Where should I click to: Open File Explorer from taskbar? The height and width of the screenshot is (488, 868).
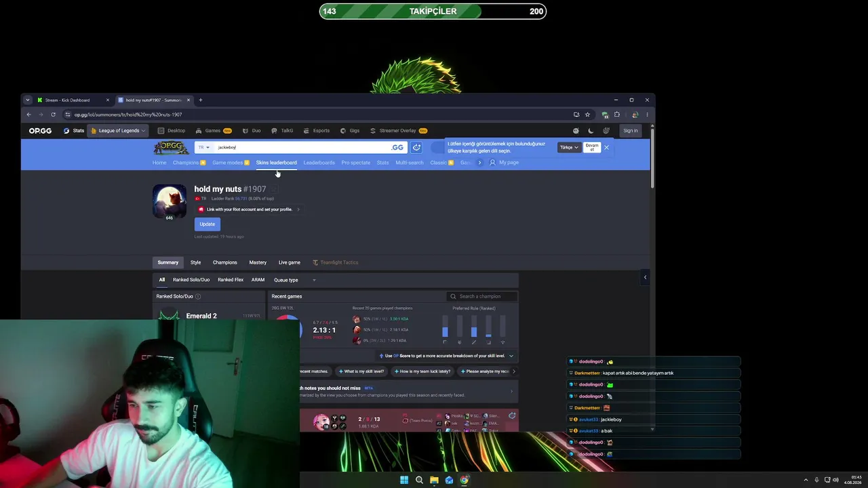coord(434,481)
